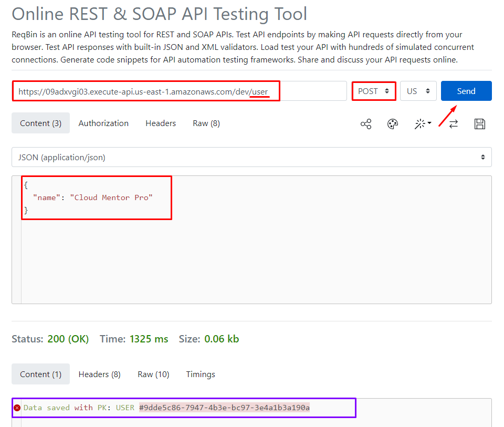This screenshot has width=504, height=427.
Task: Open the US region dropdown
Action: click(418, 91)
